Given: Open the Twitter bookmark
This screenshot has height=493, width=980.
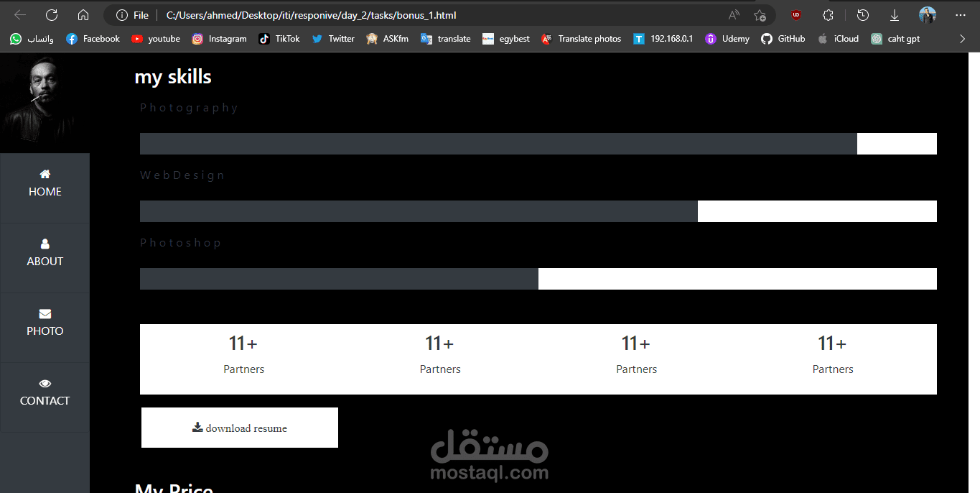Looking at the screenshot, I should coord(333,39).
